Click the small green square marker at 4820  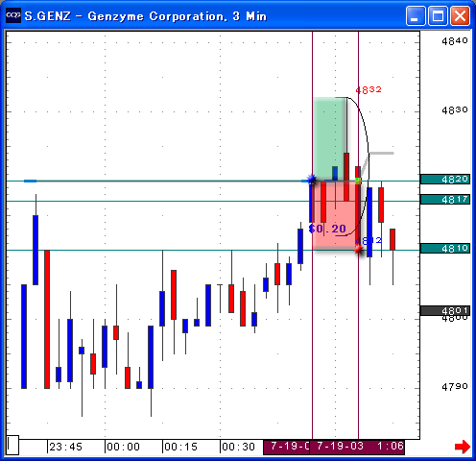coord(358,181)
